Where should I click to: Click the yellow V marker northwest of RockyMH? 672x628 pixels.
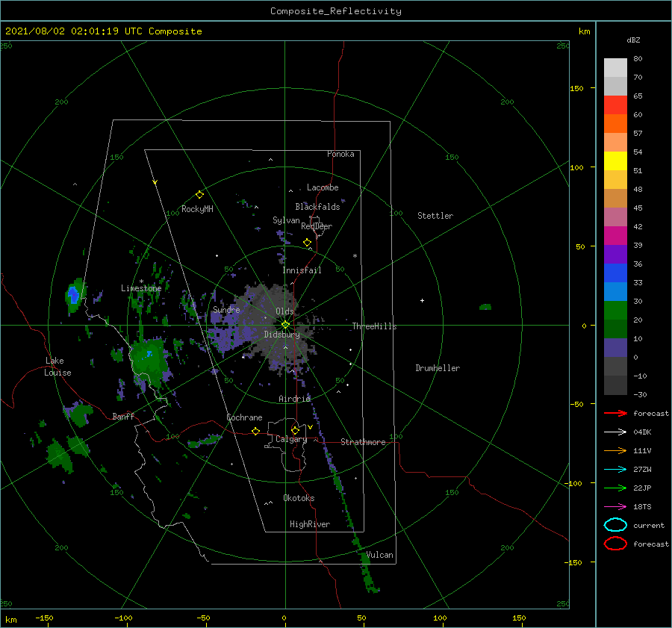155,182
